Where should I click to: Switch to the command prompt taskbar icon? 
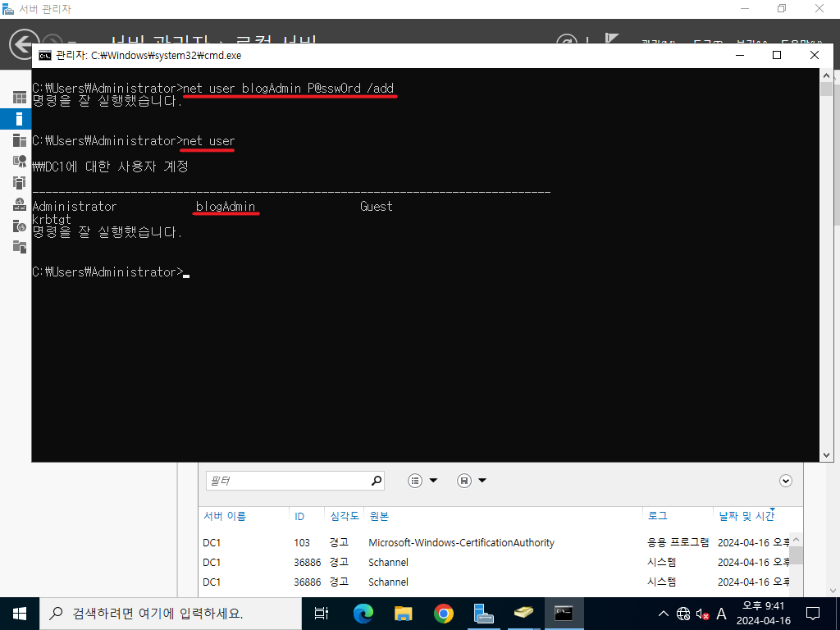coord(564,614)
